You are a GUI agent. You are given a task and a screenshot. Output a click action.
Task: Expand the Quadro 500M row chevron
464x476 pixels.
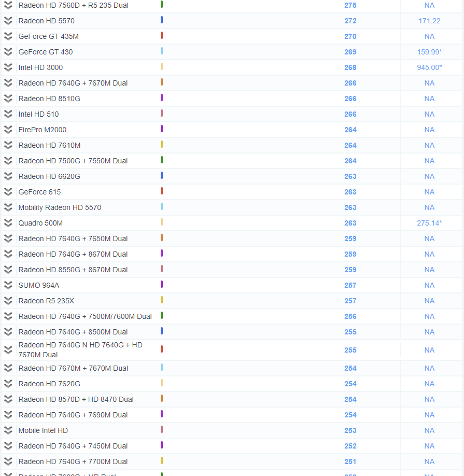pos(8,223)
